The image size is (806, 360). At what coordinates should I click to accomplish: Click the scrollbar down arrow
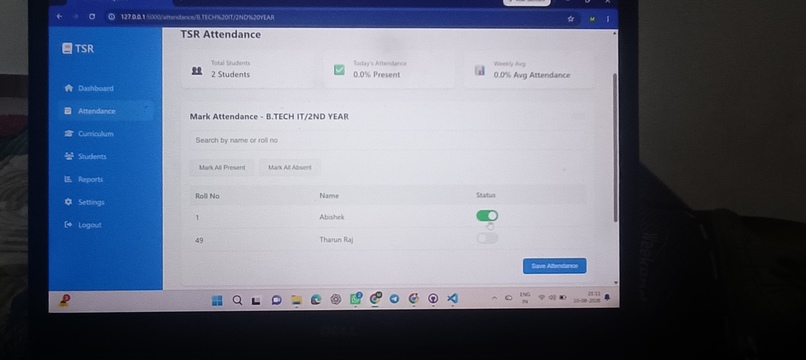(615, 283)
